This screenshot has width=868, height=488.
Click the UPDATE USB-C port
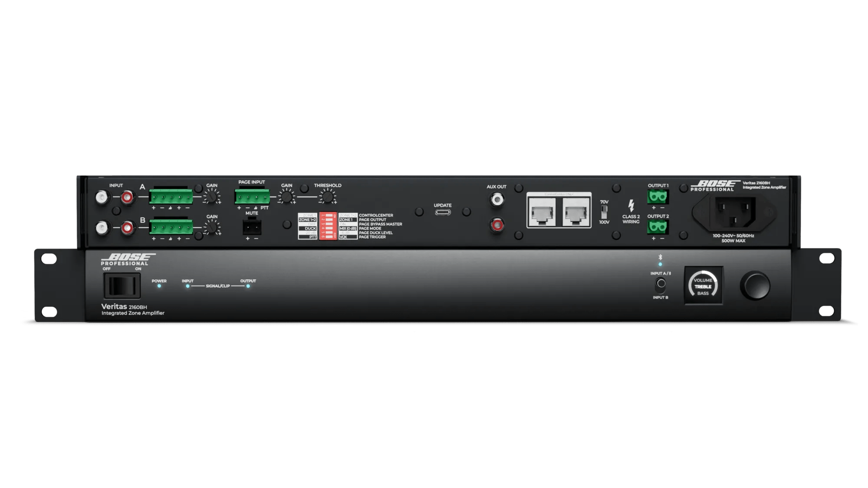[443, 212]
